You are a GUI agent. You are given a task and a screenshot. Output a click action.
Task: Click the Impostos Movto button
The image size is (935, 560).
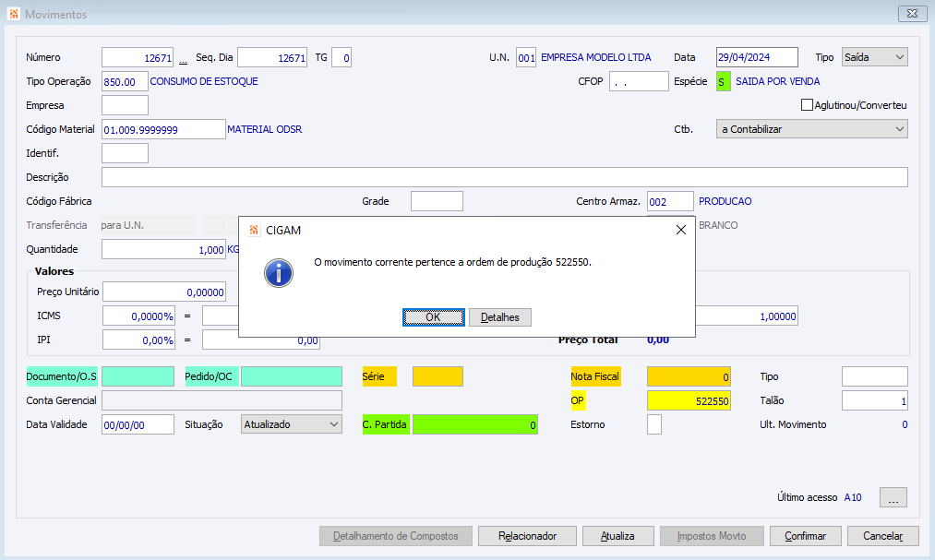(x=712, y=536)
